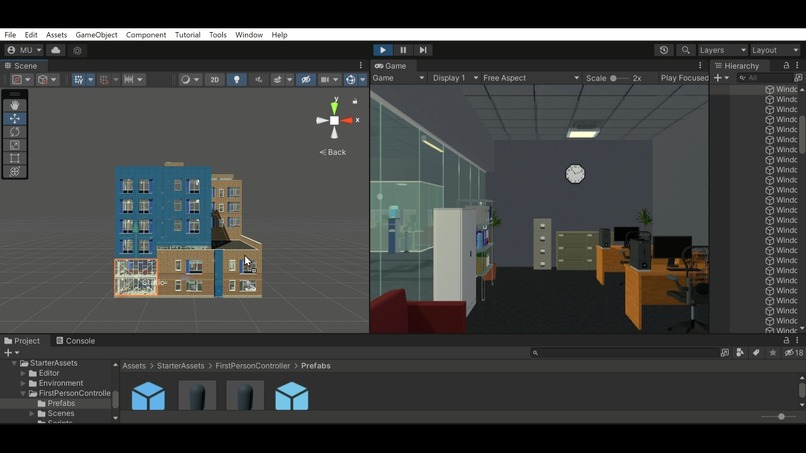The height and width of the screenshot is (453, 806).
Task: Toggle scene audio
Action: point(259,80)
